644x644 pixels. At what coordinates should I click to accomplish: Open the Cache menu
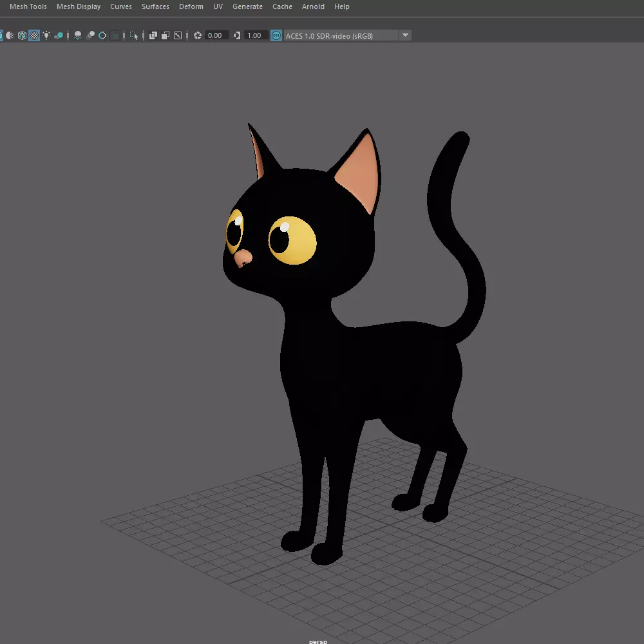[x=282, y=6]
